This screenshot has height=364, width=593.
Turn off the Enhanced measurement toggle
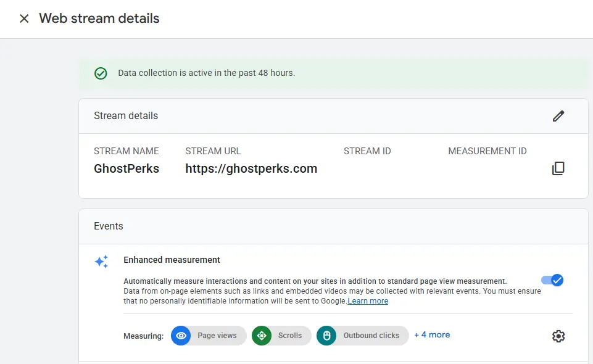552,280
